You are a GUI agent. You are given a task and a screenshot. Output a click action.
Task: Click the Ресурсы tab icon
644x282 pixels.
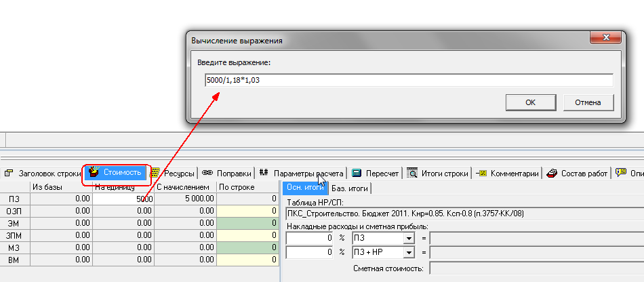pyautogui.click(x=155, y=174)
